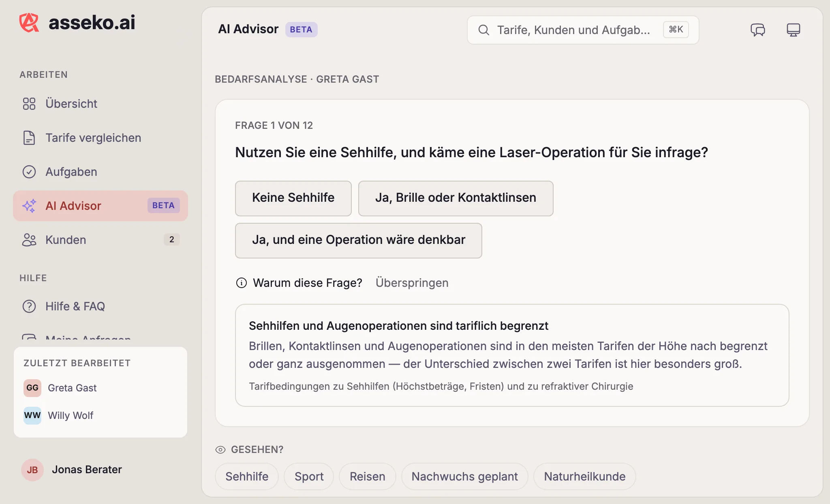Viewport: 830px width, 504px height.
Task: Click the Tarifbedingungen zu Sehhilfen source line
Action: tap(441, 386)
